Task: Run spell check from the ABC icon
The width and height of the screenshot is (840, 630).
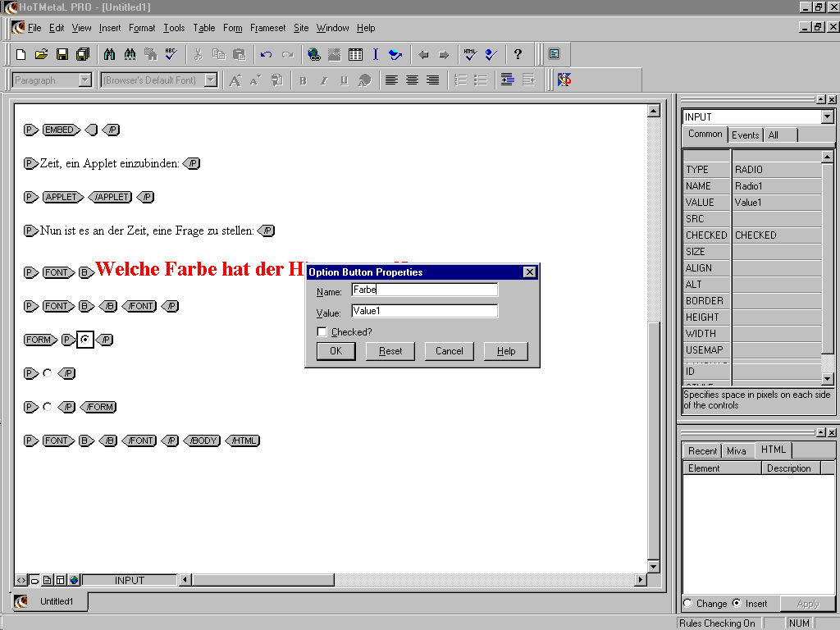Action: [171, 55]
